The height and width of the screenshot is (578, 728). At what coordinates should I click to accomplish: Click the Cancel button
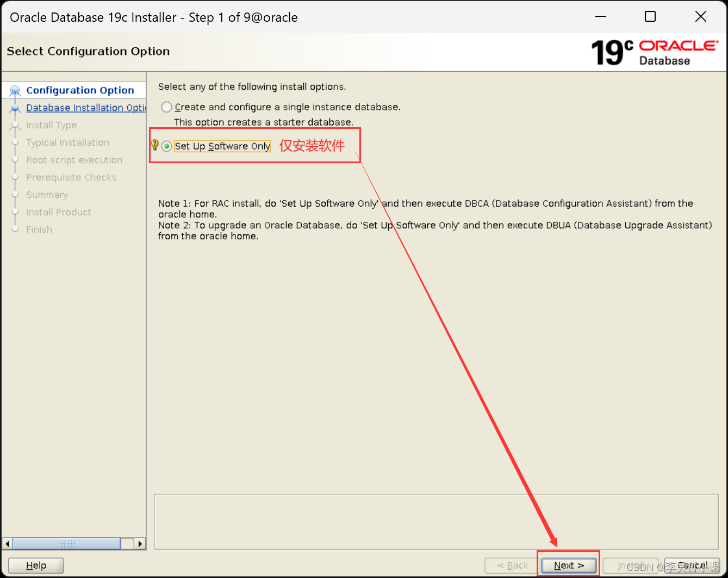[692, 565]
